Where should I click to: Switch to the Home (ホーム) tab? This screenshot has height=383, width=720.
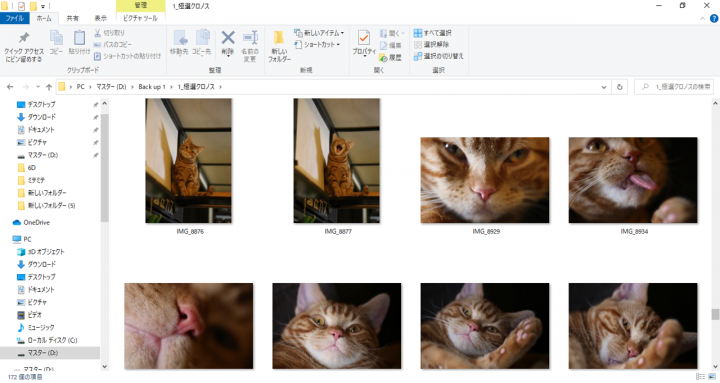pos(44,18)
